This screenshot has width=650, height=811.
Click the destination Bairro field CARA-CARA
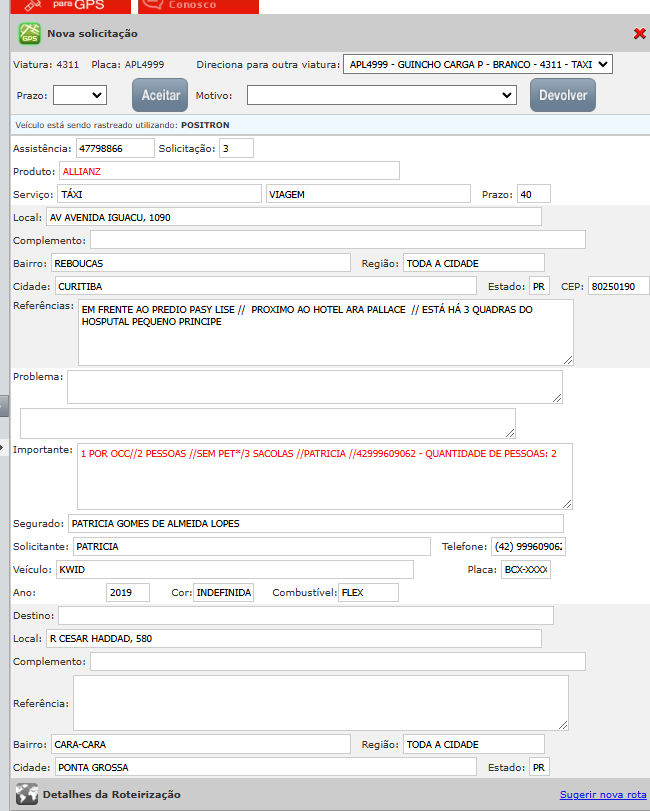coord(201,744)
